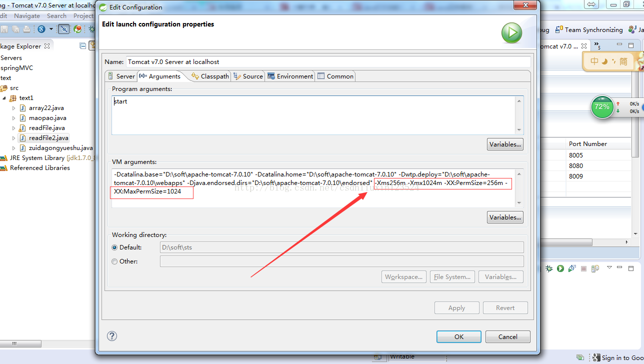Close the Package Explorer view
Viewport: 644px width, 364px height.
47,46
